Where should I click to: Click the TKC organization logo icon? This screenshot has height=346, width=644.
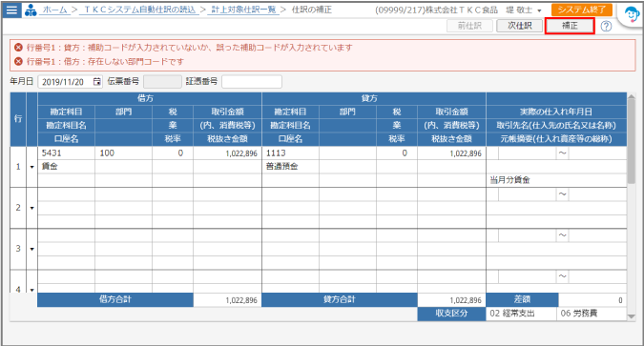point(31,10)
